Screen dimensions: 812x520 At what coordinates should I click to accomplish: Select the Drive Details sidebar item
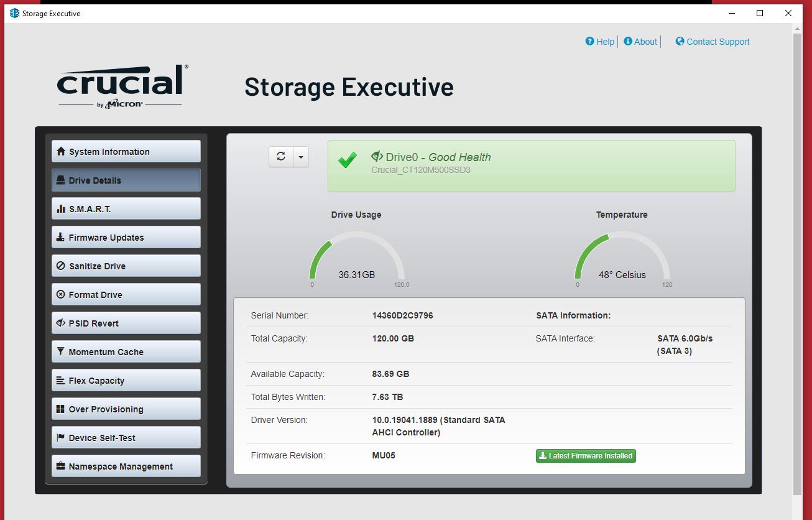(x=126, y=180)
